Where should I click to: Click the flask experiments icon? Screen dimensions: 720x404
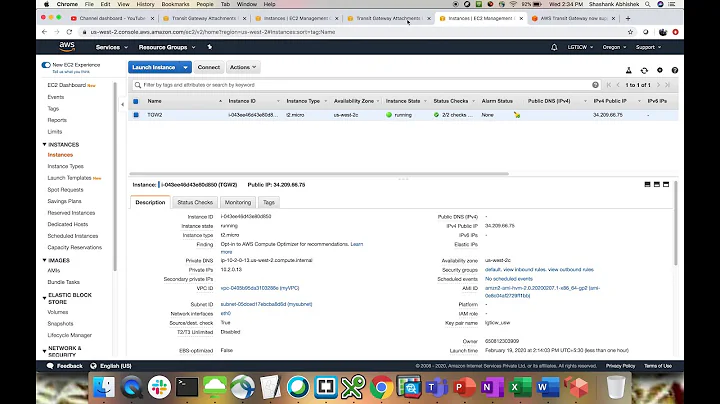[x=629, y=70]
